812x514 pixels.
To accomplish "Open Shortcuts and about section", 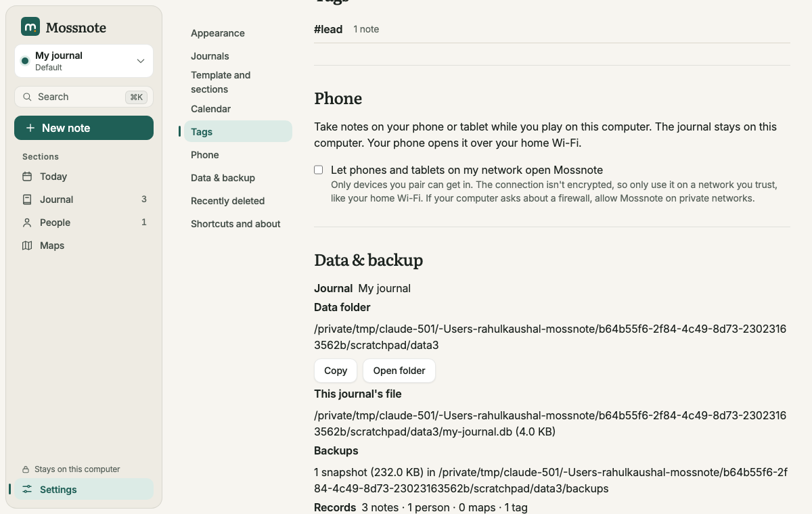I will tap(238, 224).
